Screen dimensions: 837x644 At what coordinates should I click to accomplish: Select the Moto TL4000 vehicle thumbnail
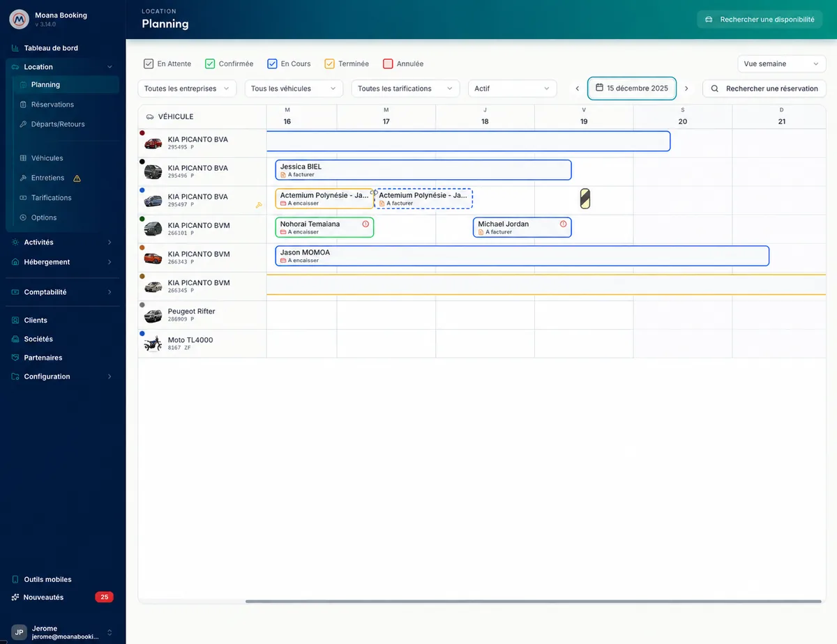pyautogui.click(x=153, y=344)
